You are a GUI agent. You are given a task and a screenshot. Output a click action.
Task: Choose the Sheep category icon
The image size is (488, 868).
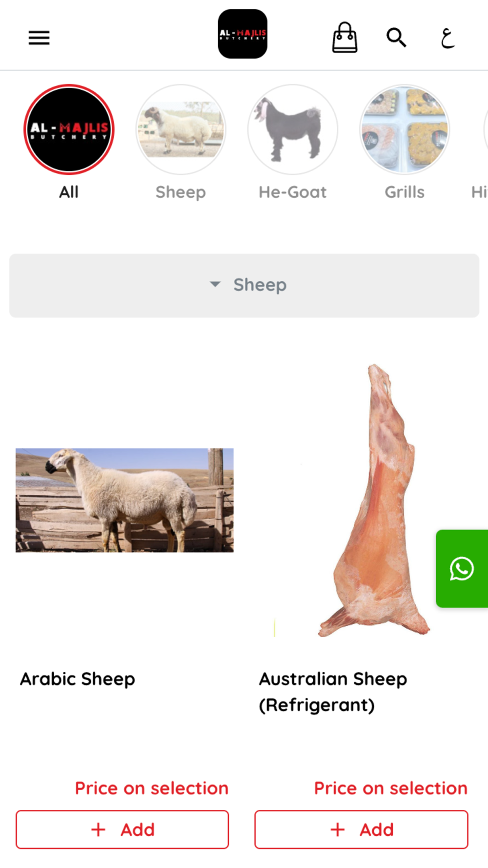tap(181, 129)
